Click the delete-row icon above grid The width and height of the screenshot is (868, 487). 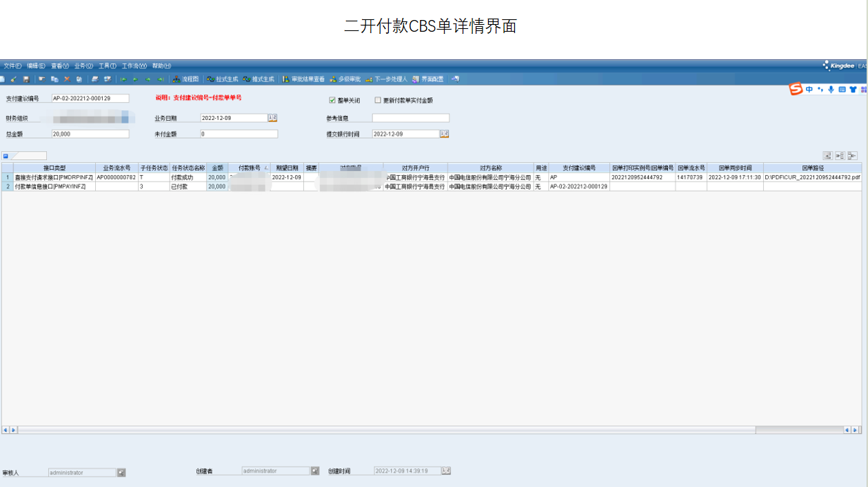[x=853, y=155]
